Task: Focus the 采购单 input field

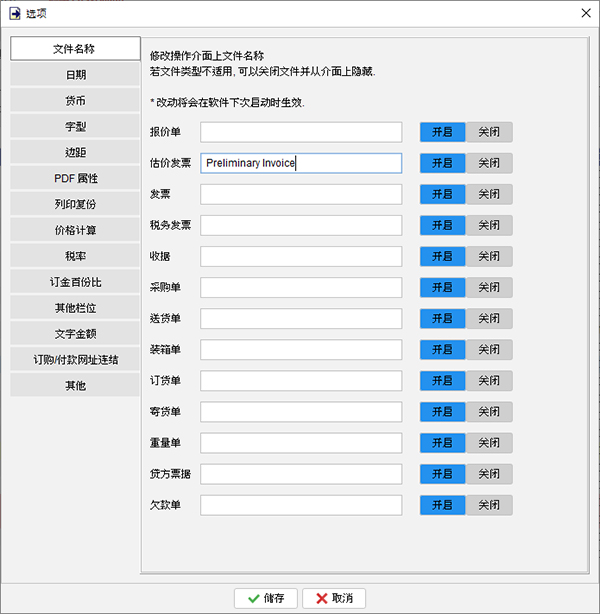Action: click(x=301, y=287)
